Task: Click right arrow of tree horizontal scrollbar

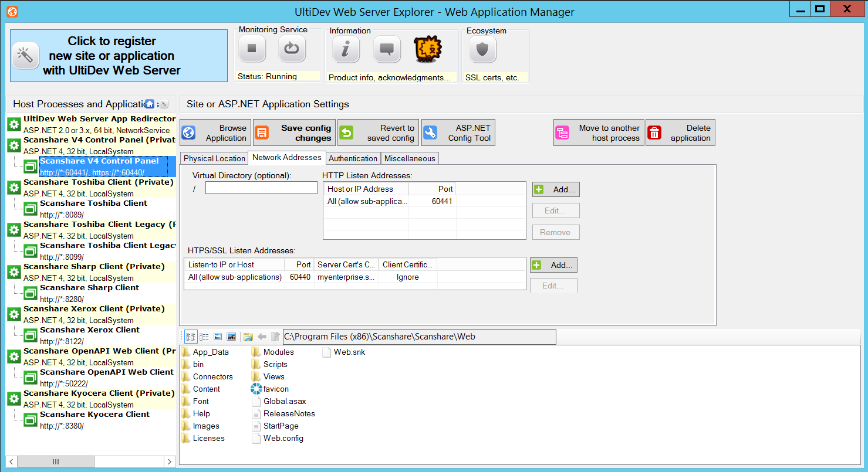Action: 170,461
